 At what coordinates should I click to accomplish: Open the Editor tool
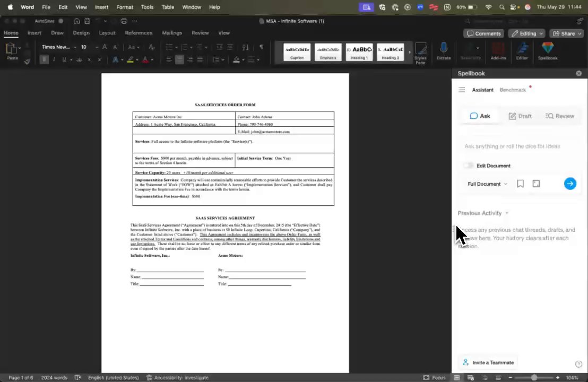coord(522,51)
